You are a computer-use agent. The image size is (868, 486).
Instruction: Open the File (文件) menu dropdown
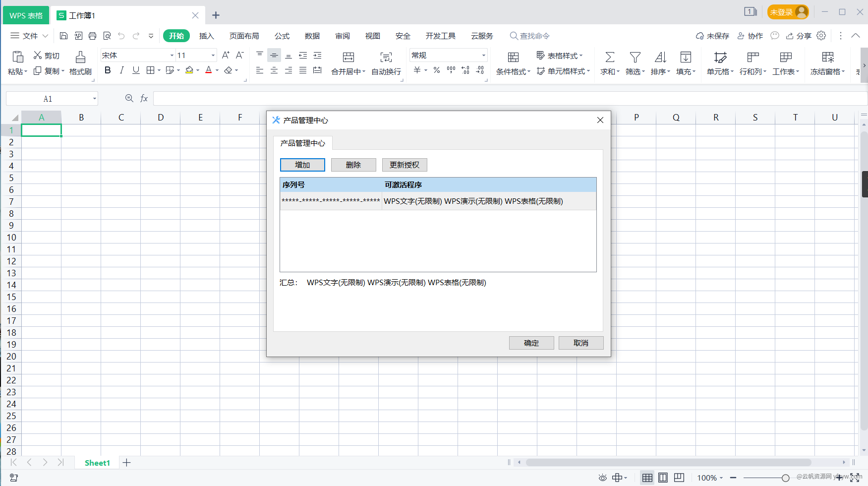[x=29, y=36]
